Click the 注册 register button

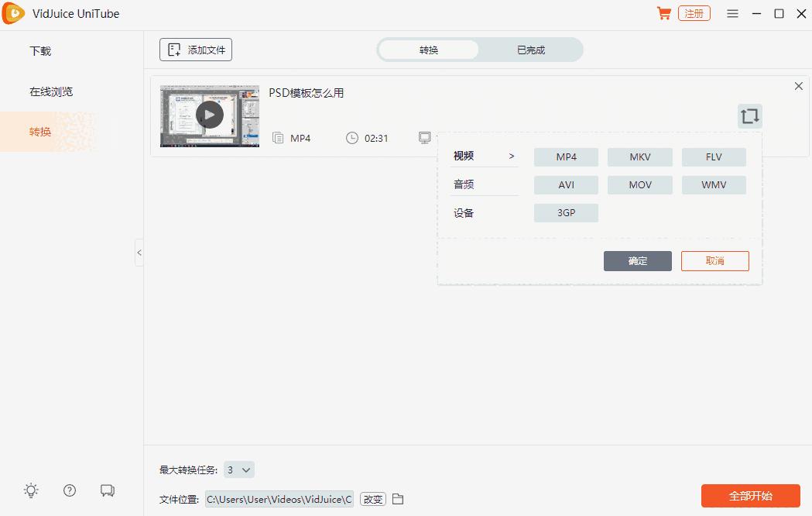(x=694, y=13)
